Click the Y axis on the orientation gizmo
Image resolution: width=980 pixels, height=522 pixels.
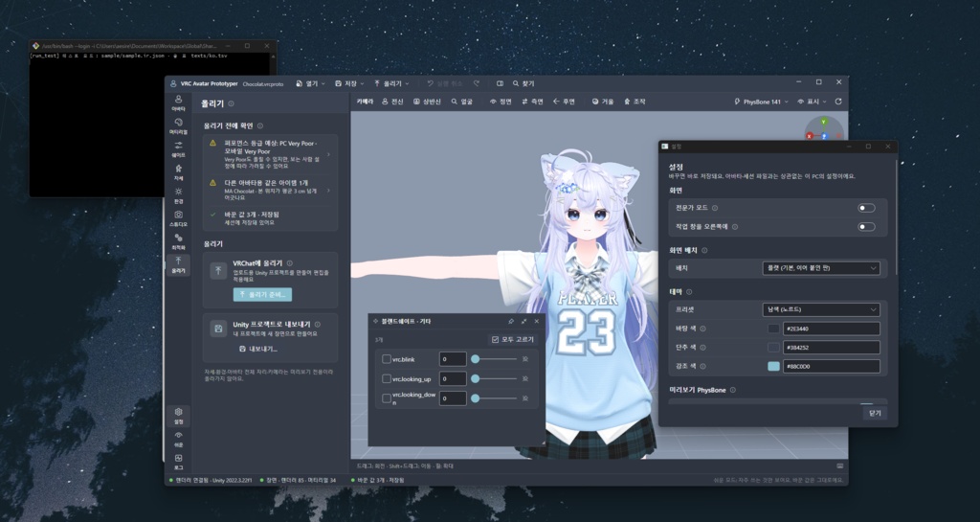point(824,122)
